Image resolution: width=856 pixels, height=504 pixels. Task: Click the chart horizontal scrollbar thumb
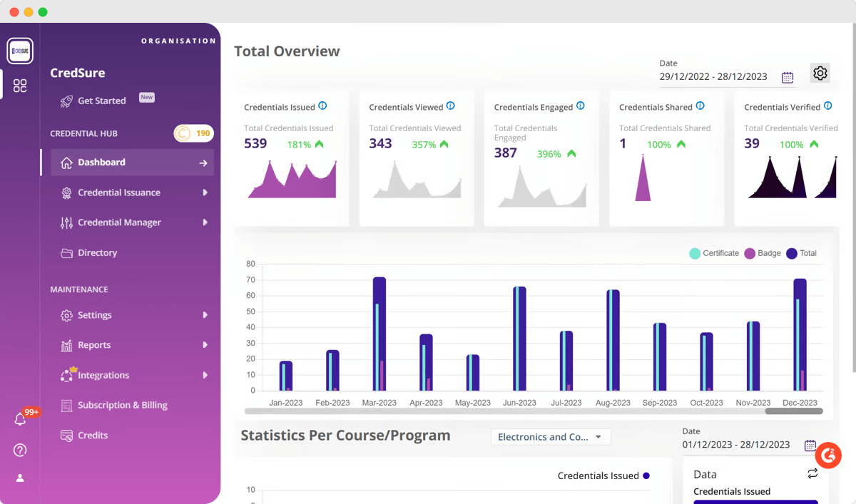tap(794, 411)
